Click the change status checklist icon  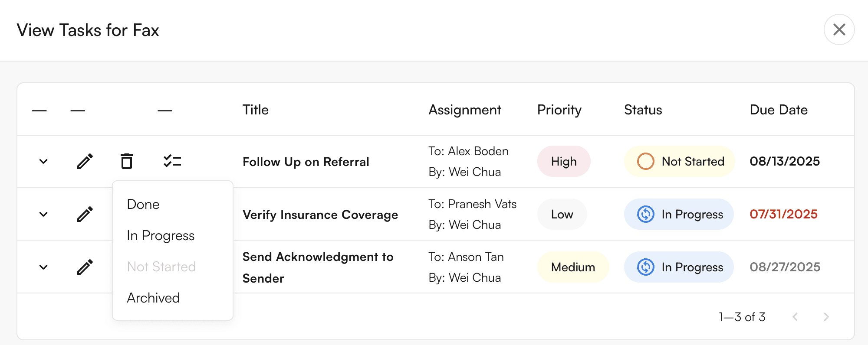tap(172, 161)
